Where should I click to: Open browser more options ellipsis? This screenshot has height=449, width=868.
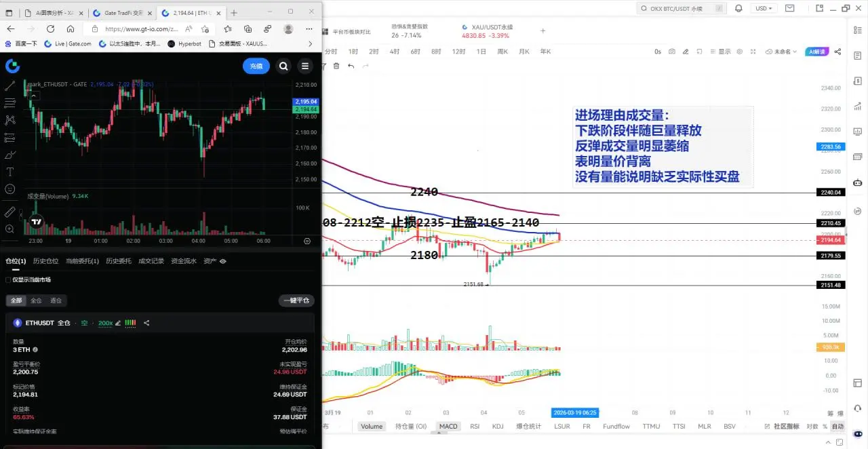(311, 29)
